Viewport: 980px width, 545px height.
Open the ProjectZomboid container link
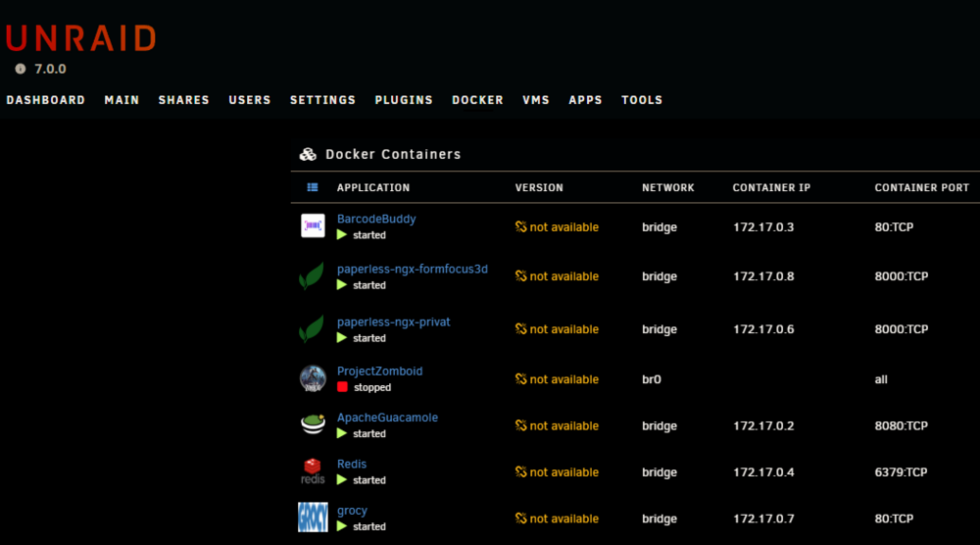[379, 371]
